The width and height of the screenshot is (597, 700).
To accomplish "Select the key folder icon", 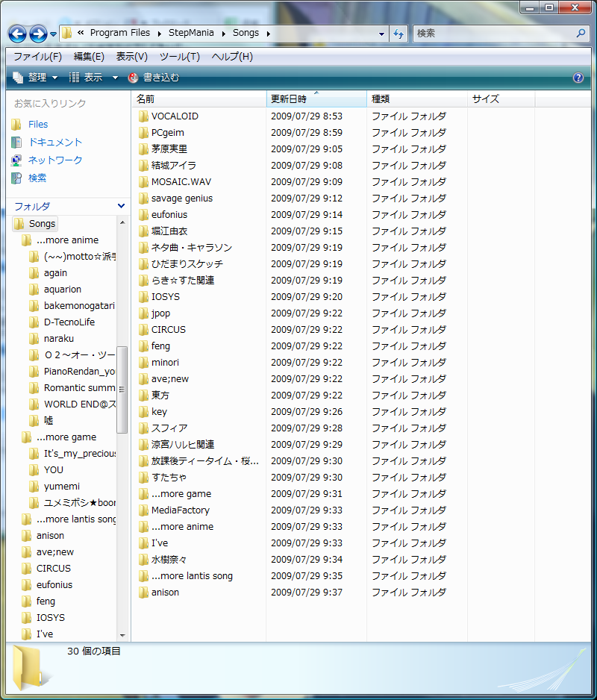I will [x=143, y=412].
